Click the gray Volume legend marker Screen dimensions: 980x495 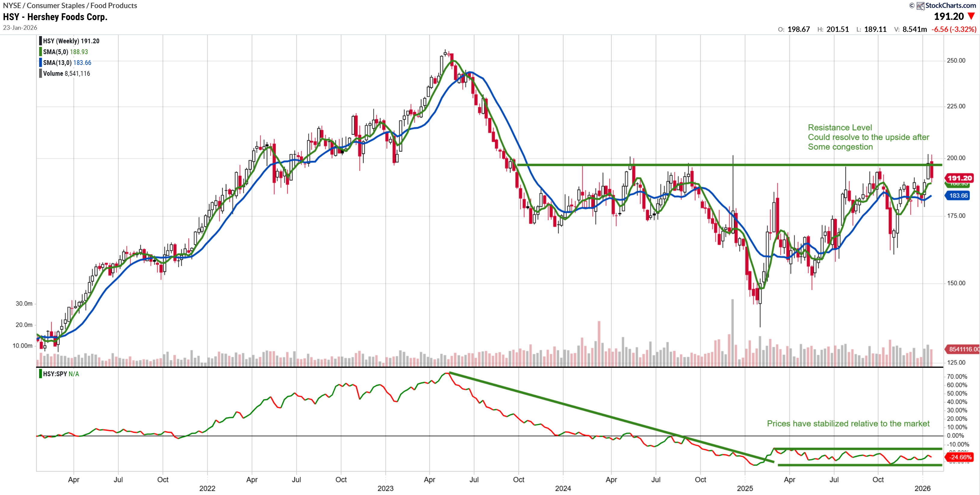pos(40,74)
